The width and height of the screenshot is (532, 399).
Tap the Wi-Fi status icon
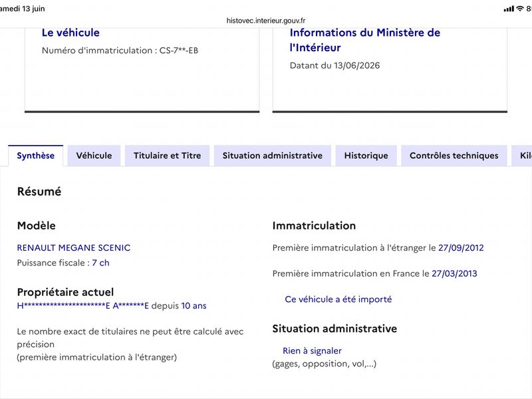(520, 9)
